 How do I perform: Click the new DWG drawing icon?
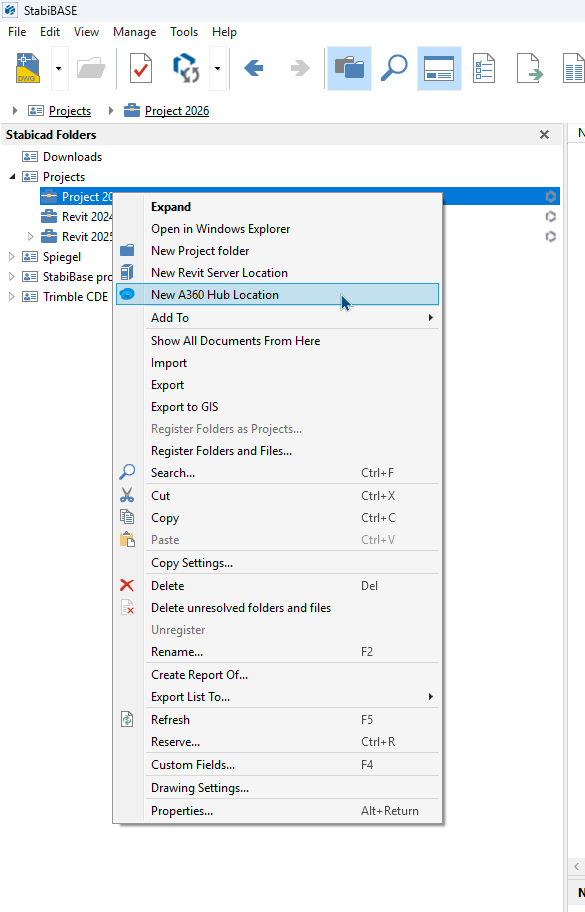[28, 69]
